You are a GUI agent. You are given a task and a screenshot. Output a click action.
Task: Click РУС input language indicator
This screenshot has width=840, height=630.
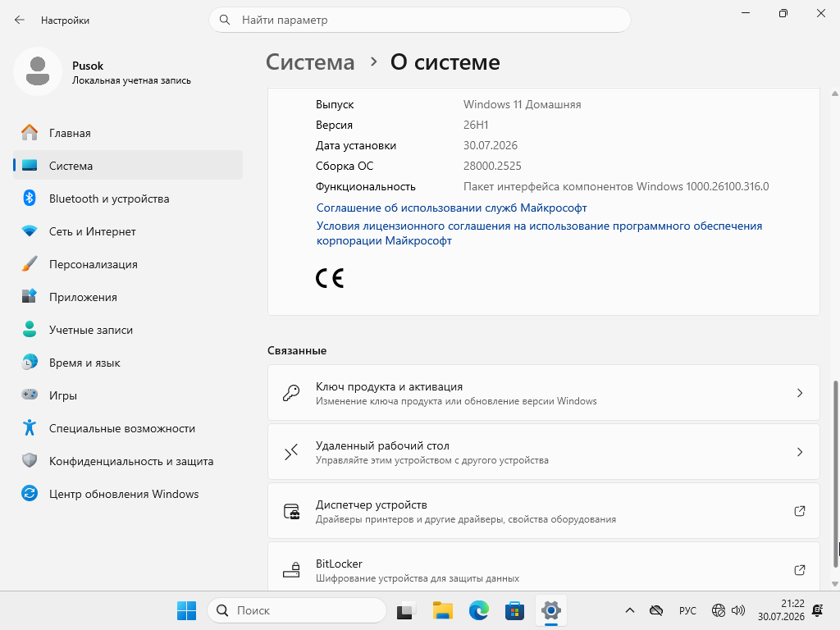point(687,610)
